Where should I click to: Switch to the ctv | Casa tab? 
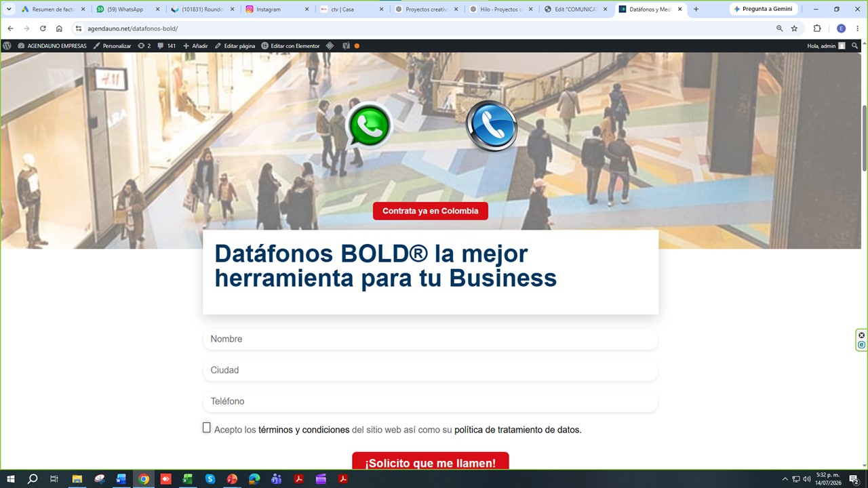pyautogui.click(x=352, y=9)
